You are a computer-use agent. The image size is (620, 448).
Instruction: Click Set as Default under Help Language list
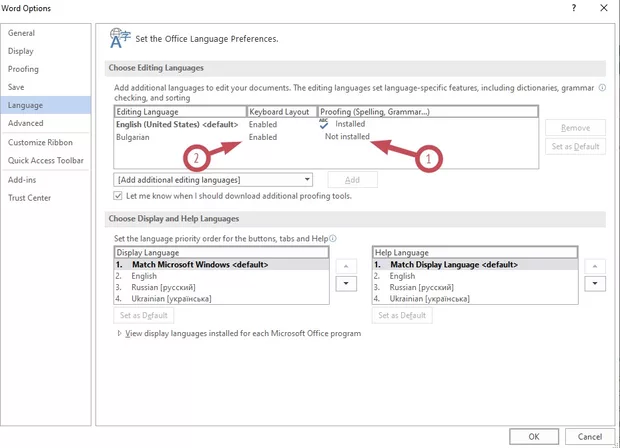pyautogui.click(x=402, y=316)
